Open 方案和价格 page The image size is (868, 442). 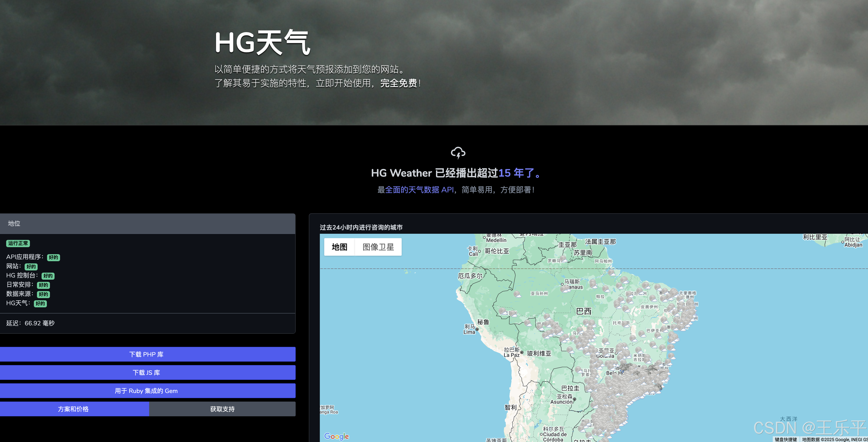click(73, 409)
